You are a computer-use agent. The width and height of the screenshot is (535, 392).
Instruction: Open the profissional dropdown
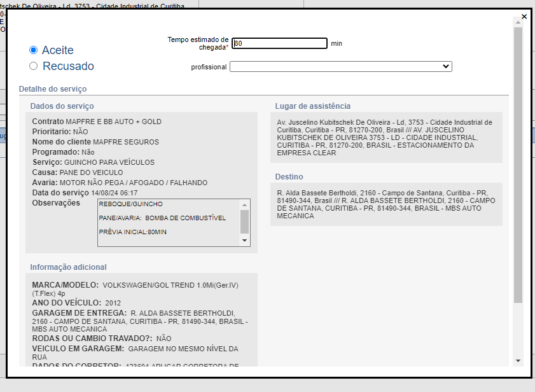click(341, 67)
